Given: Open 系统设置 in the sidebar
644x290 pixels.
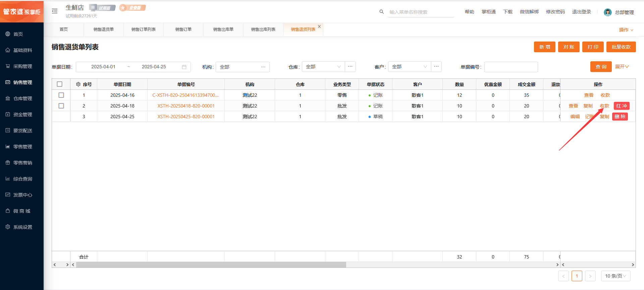Looking at the screenshot, I should 22,227.
